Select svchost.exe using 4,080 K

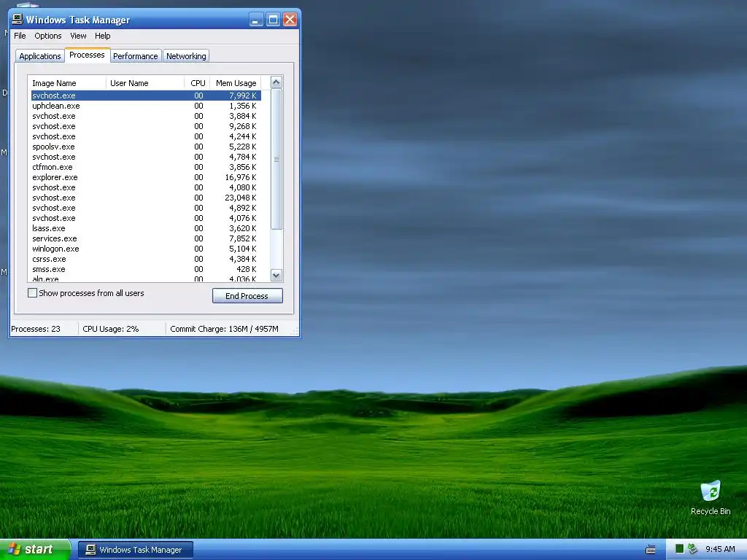click(x=146, y=187)
